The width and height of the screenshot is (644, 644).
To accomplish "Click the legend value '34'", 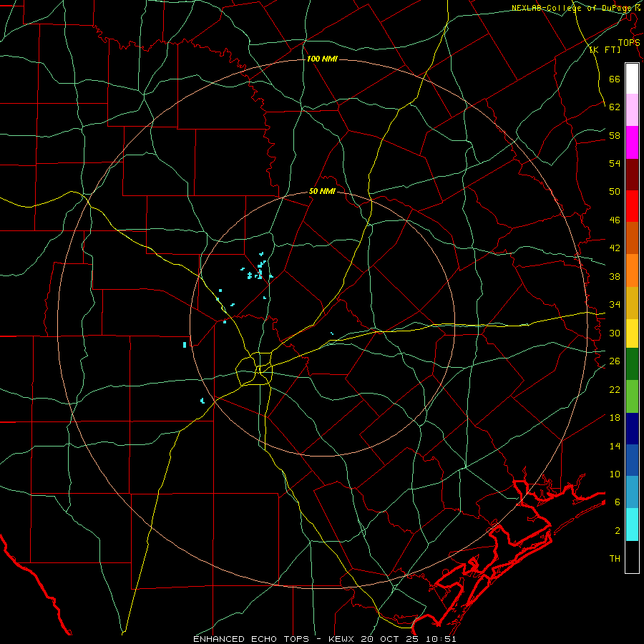I will coord(615,304).
